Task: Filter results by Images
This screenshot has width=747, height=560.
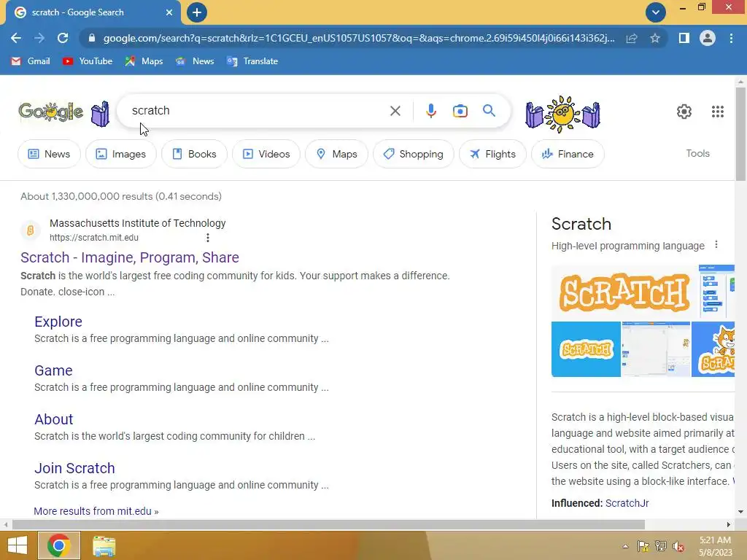Action: tap(121, 154)
